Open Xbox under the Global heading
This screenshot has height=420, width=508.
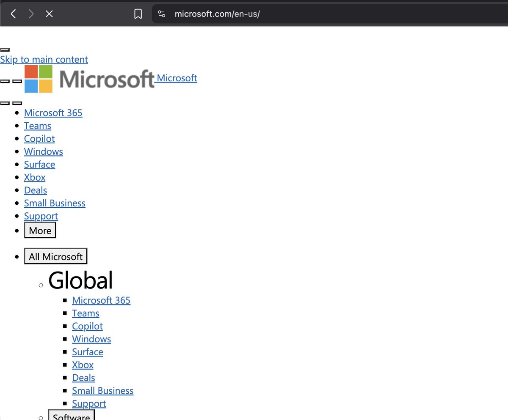pos(83,365)
